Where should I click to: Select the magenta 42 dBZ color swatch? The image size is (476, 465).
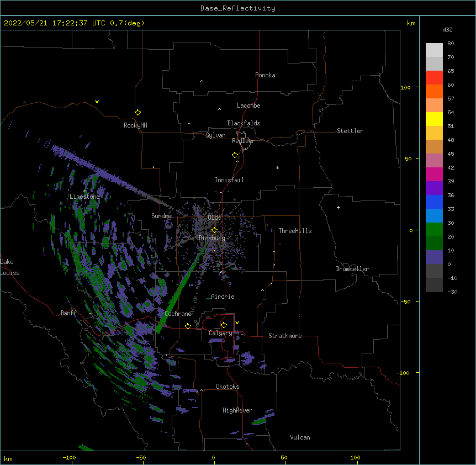point(434,174)
